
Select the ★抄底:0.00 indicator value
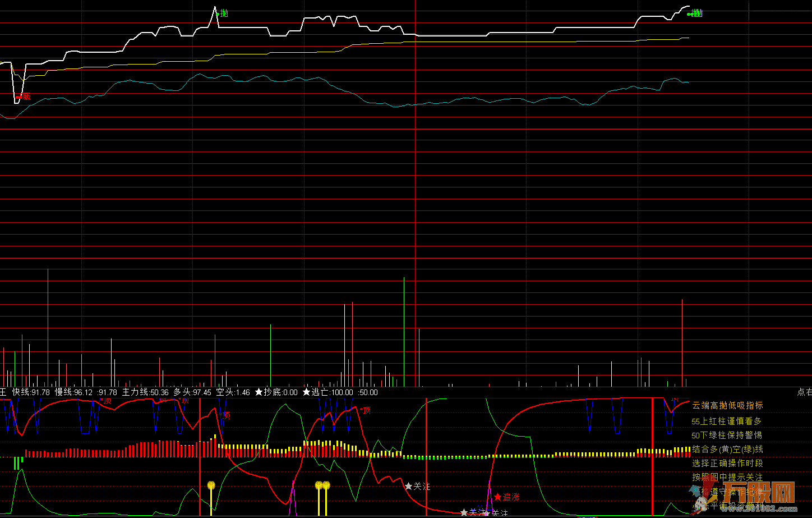tap(276, 392)
